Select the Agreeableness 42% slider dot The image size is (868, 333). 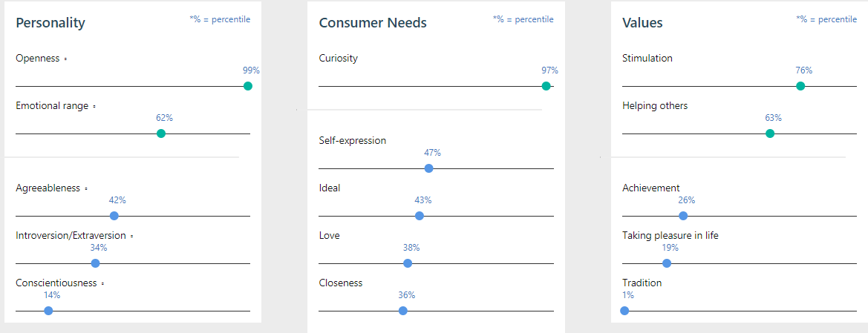[114, 216]
